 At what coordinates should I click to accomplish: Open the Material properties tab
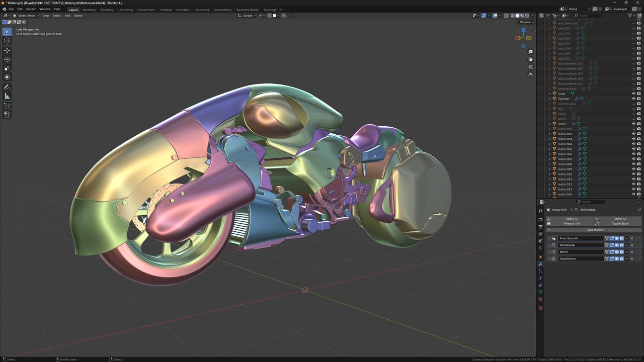pyautogui.click(x=540, y=299)
